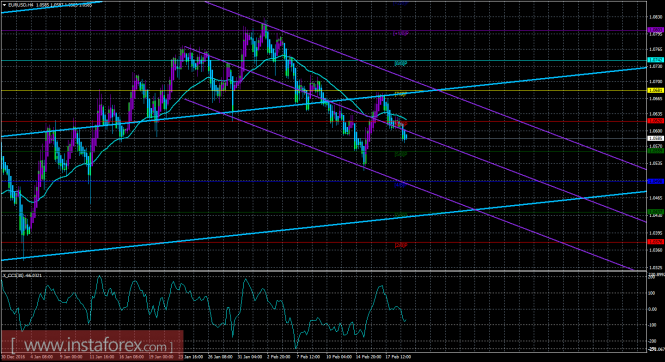Screen dimensions: 665x362
Task: Click the 7 Feb 12:00 time axis label
Action: pyautogui.click(x=308, y=357)
